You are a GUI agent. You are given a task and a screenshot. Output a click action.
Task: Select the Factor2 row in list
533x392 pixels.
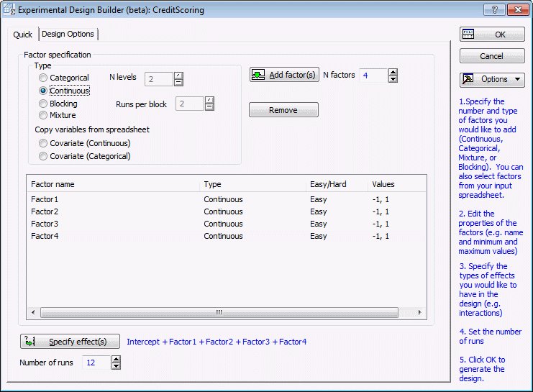227,211
